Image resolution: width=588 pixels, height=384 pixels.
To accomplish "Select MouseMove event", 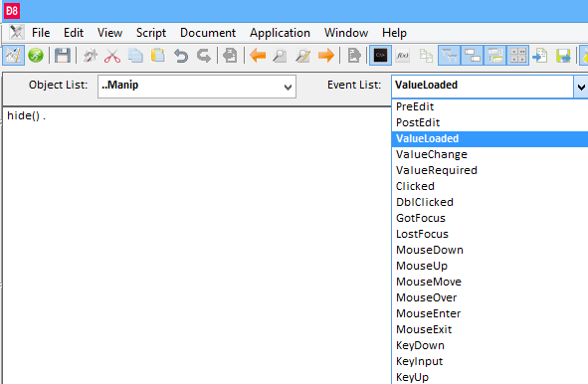I will click(x=490, y=282).
